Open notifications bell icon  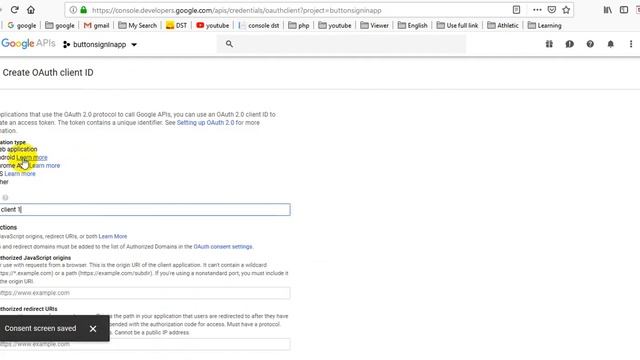click(611, 44)
